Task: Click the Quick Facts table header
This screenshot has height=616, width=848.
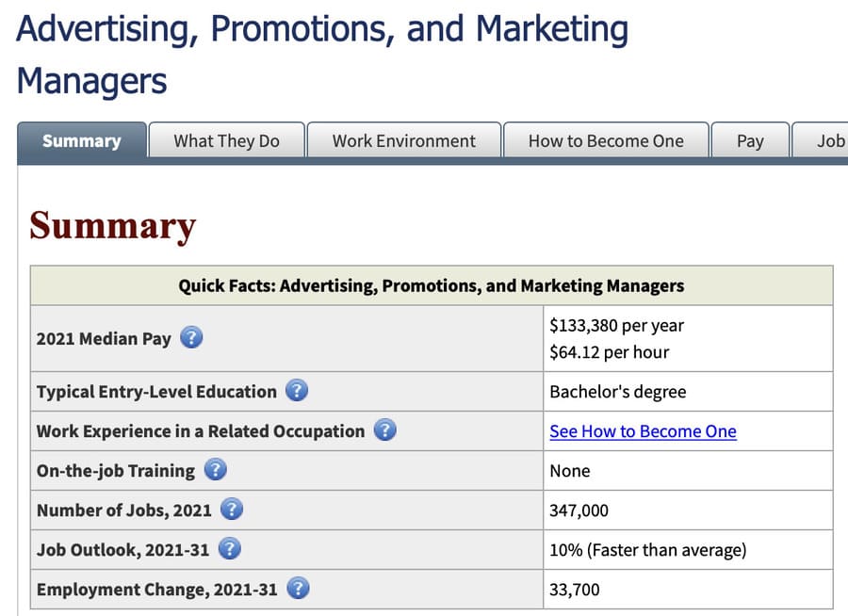Action: 432,285
